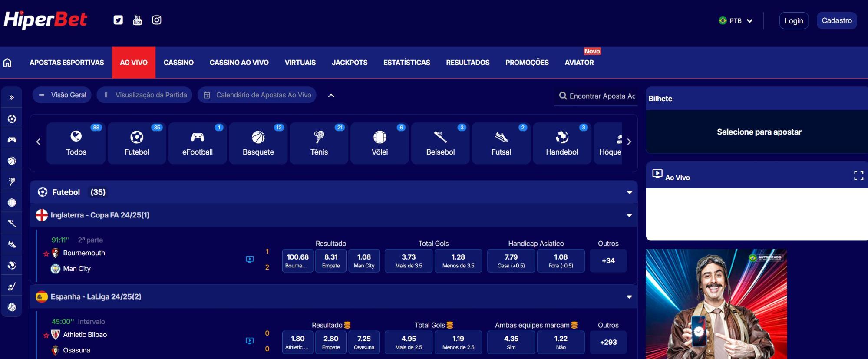The height and width of the screenshot is (359, 868).
Task: Open the YouTube channel icon
Action: tap(137, 20)
